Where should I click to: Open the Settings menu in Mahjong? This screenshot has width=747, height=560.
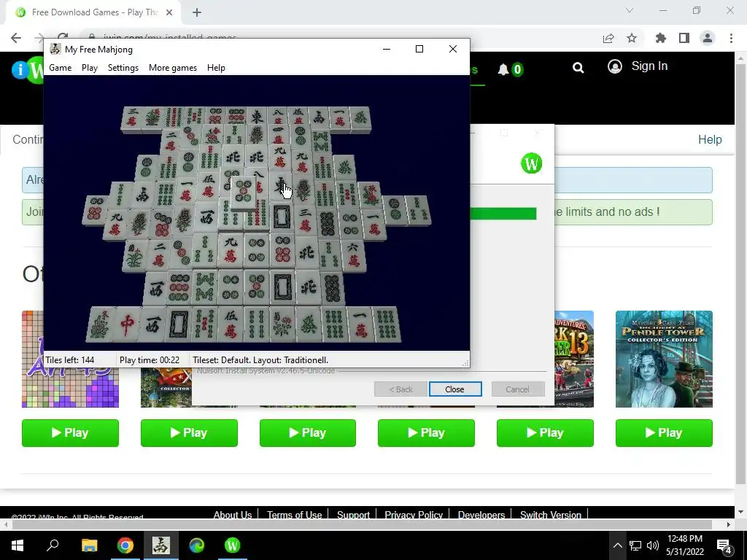click(x=123, y=68)
